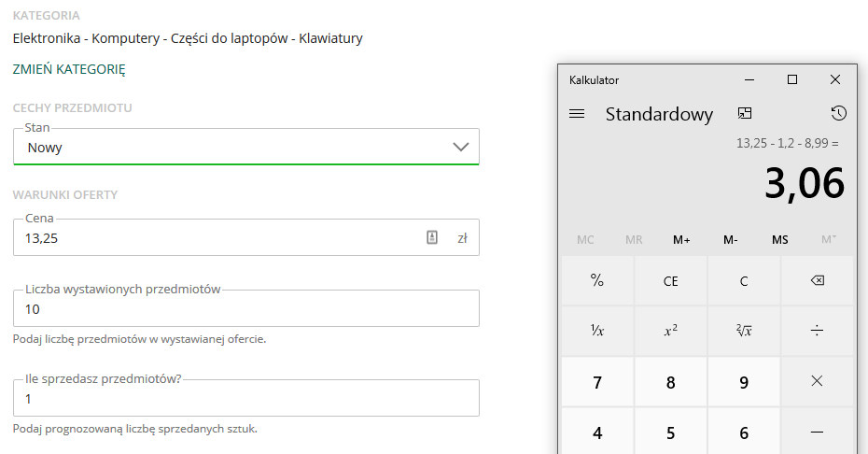Click the MS memory store button

[x=779, y=240]
